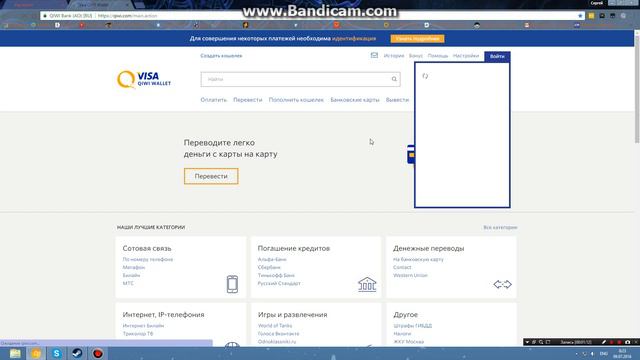Image resolution: width=640 pixels, height=360 pixels.
Task: Click the Узнать подробнее button in blue banner
Action: 417,39
